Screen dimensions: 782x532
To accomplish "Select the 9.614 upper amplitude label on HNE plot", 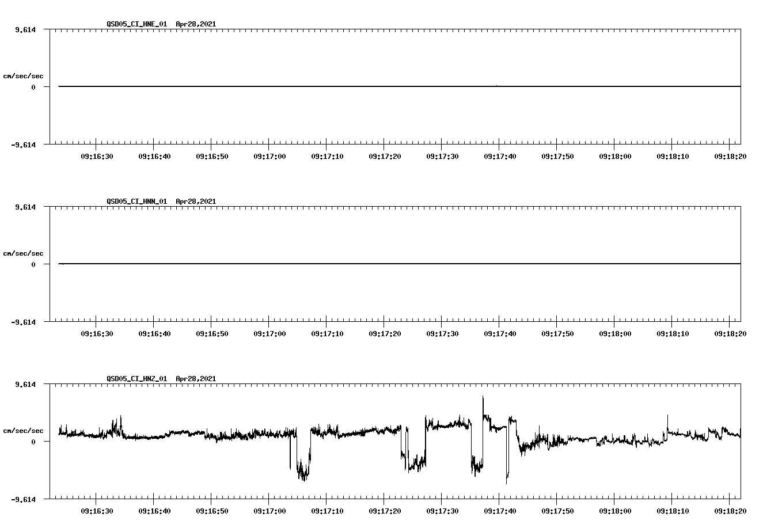I will click(26, 29).
